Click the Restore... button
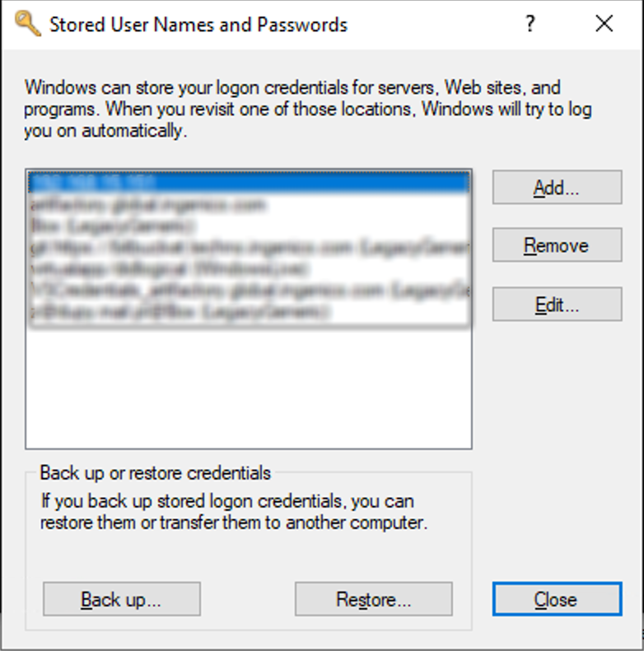644x651 pixels. tap(373, 599)
